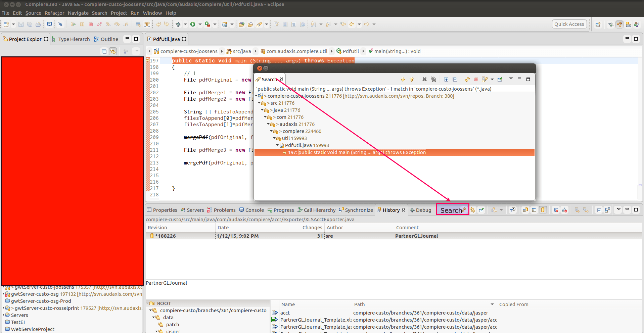Sort history by the Author column header

click(359, 228)
